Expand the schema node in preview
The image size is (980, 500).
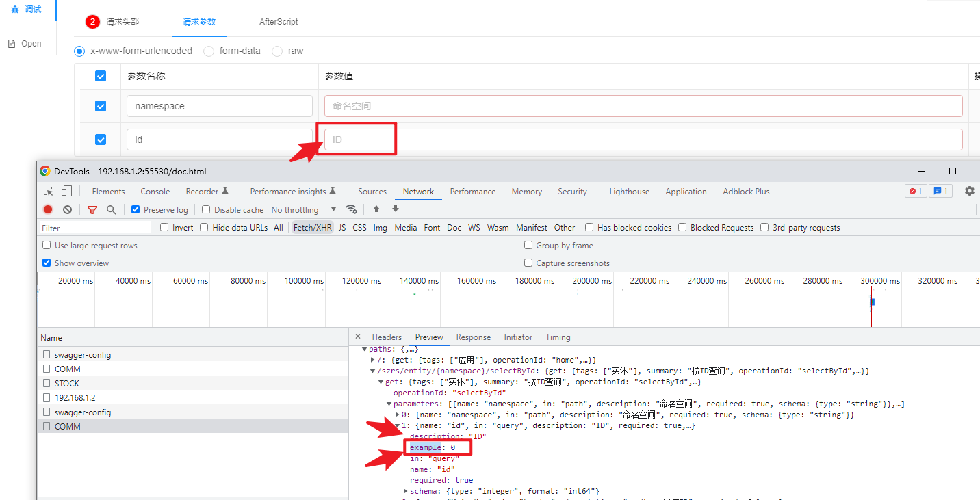406,491
